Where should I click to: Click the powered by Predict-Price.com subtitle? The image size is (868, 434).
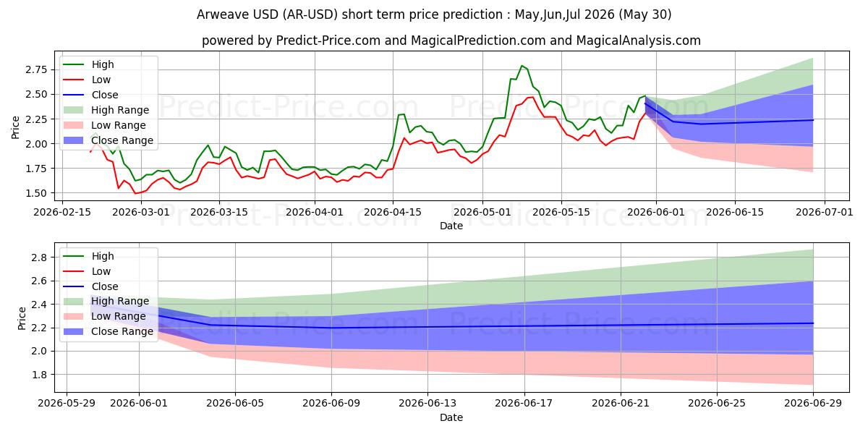451,41
